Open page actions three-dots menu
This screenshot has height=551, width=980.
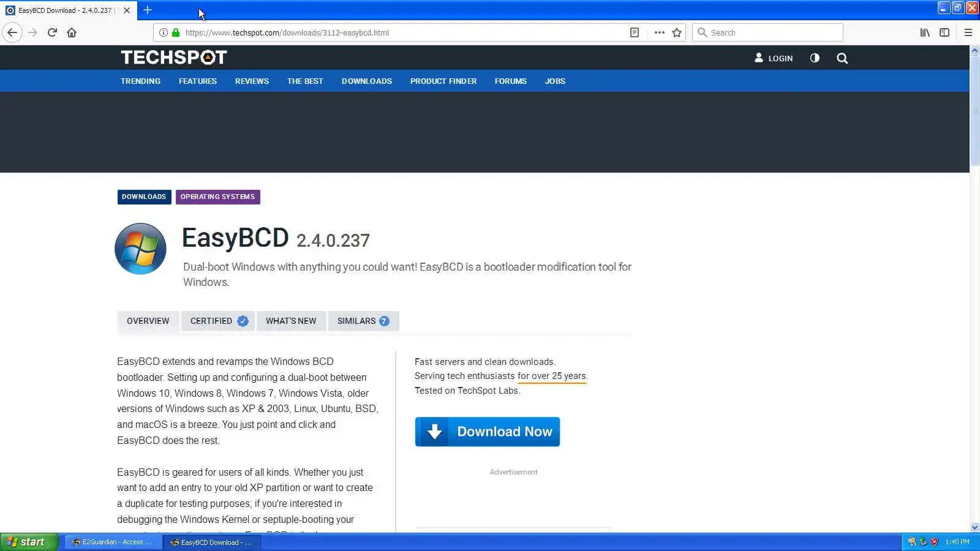pos(659,32)
